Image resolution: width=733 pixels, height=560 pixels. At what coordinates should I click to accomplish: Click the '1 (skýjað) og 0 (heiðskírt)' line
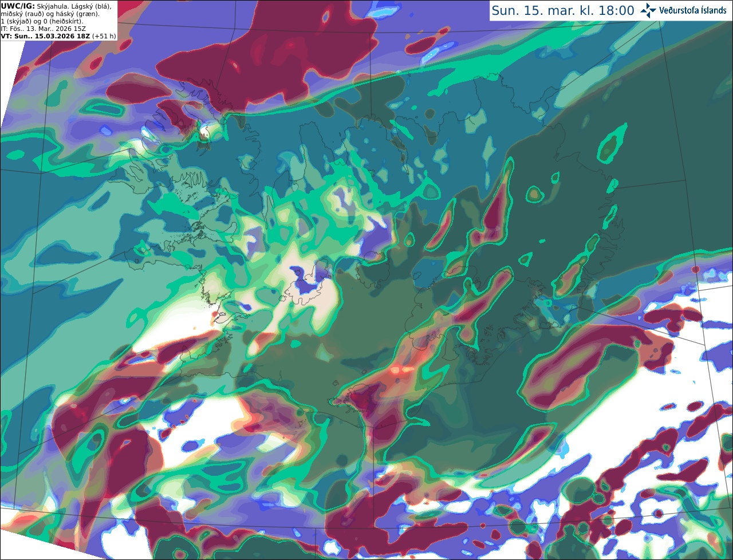[x=42, y=21]
